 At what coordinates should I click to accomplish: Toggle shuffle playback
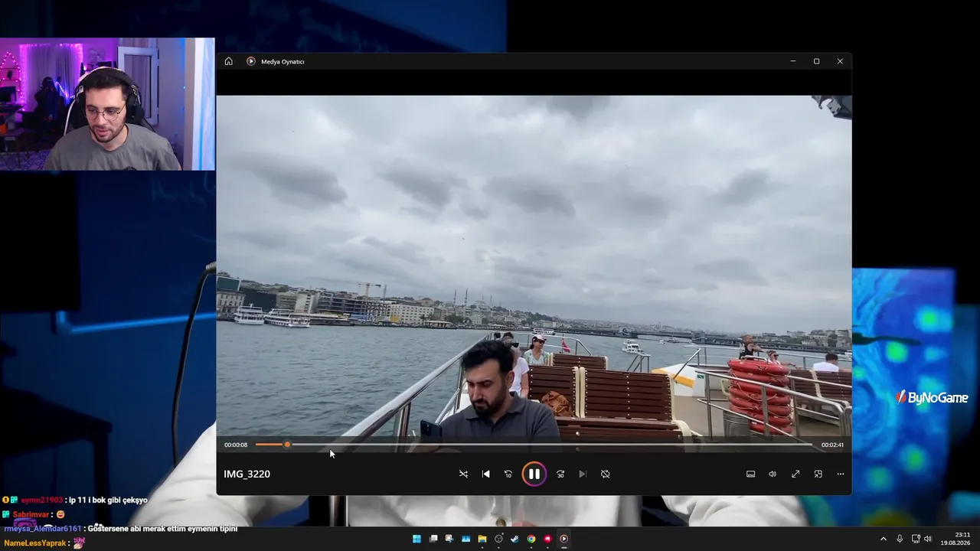pyautogui.click(x=463, y=474)
